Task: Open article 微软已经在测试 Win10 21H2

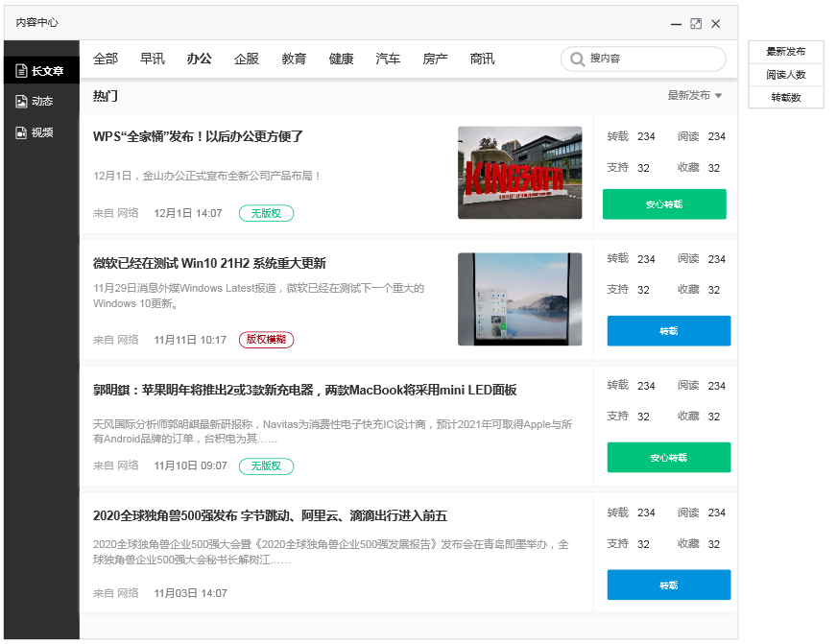Action: (209, 263)
